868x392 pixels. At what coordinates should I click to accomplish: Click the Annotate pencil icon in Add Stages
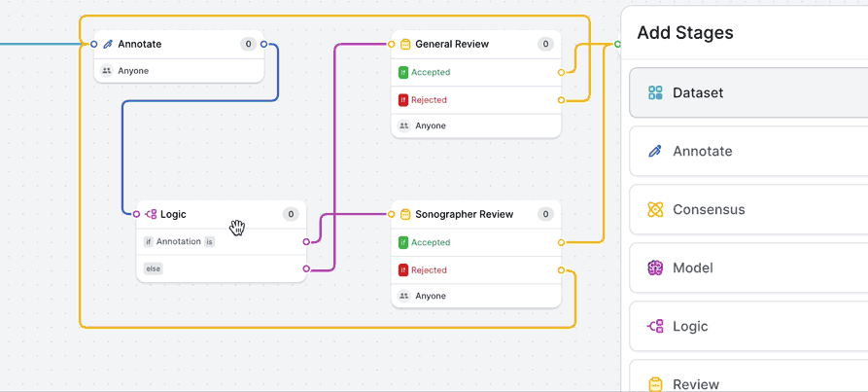coord(655,151)
